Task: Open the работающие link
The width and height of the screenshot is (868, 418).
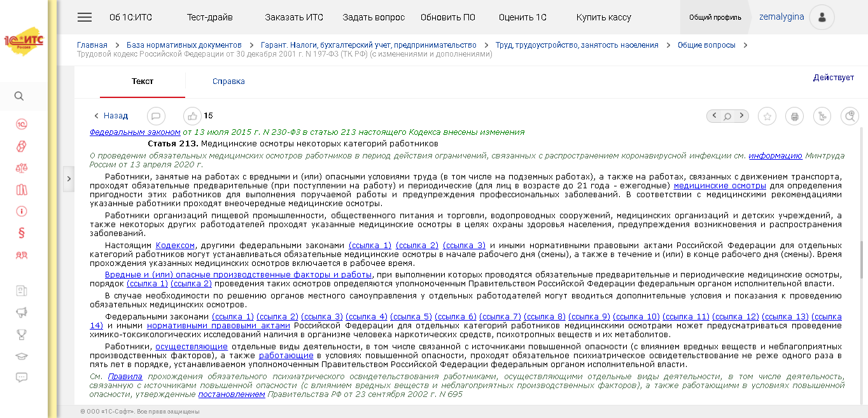Action: click(x=286, y=356)
